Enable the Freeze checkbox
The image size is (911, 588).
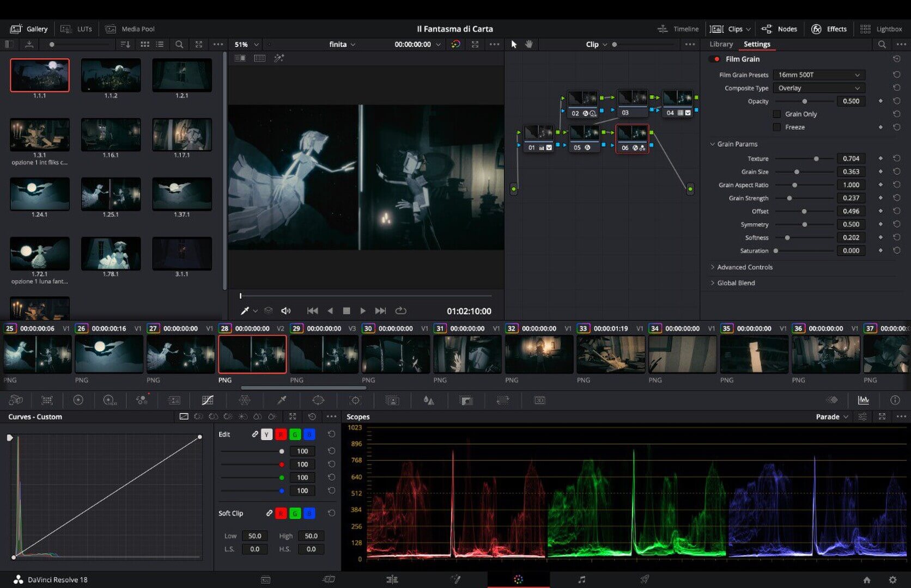tap(777, 127)
